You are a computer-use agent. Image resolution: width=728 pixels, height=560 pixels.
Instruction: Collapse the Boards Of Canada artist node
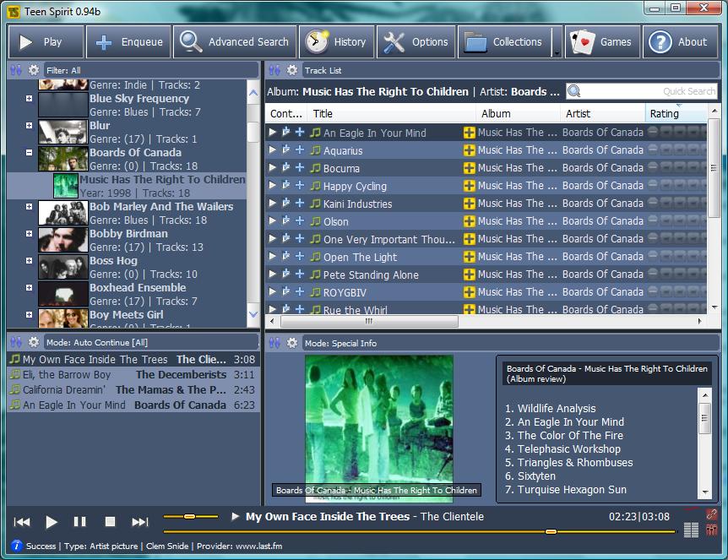(30, 152)
